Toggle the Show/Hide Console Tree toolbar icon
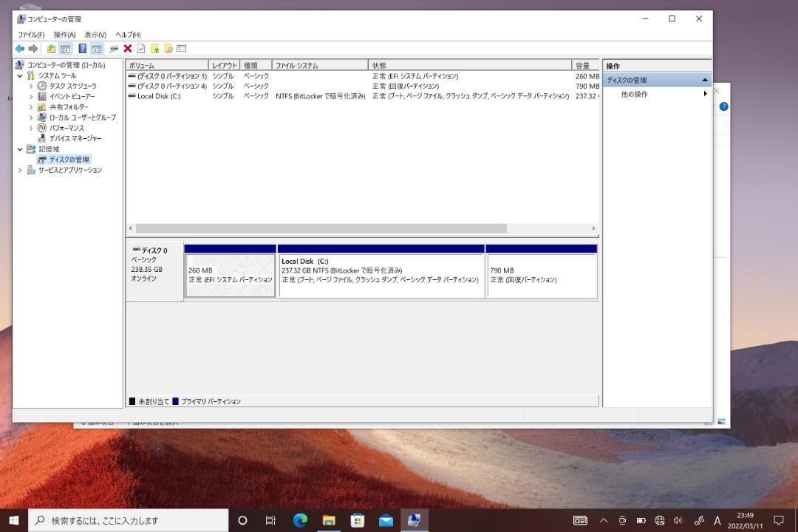This screenshot has width=798, height=532. click(x=65, y=49)
